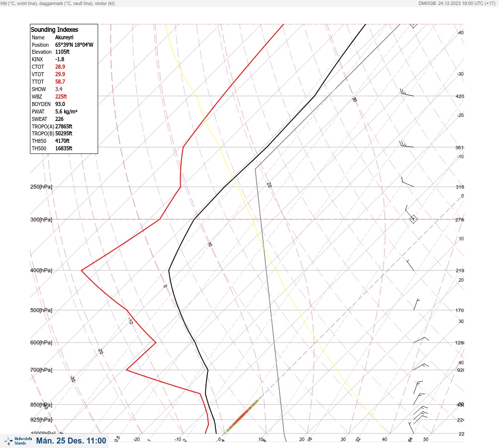Click the TTOT value 58.7

[60, 82]
